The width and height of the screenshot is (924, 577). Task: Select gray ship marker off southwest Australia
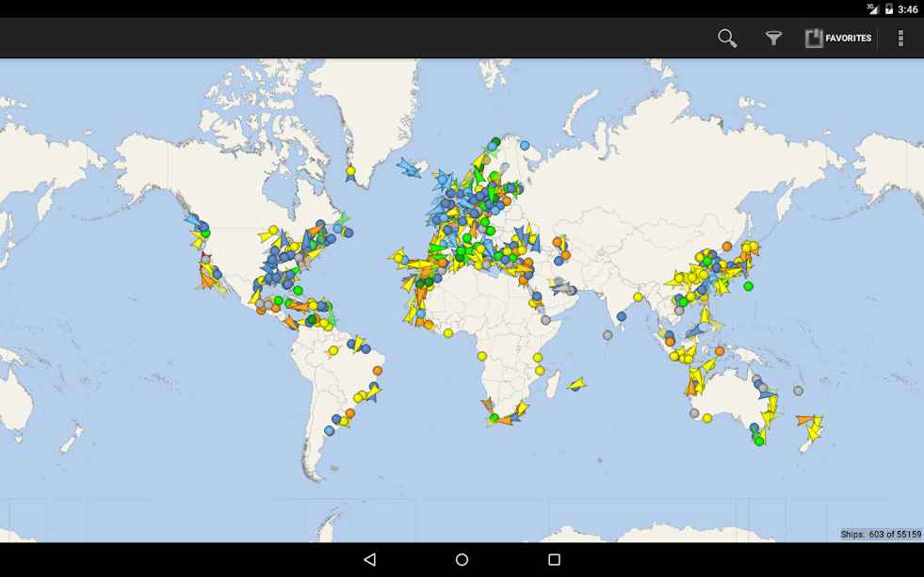[x=694, y=413]
